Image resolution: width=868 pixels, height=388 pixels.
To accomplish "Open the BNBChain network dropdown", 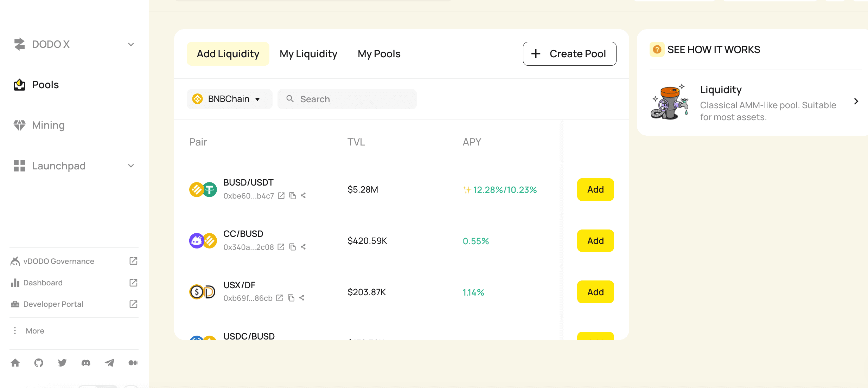I will click(229, 99).
